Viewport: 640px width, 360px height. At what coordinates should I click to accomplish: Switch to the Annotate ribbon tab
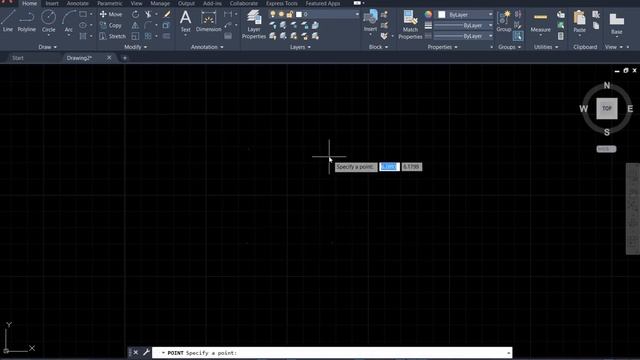click(x=78, y=3)
